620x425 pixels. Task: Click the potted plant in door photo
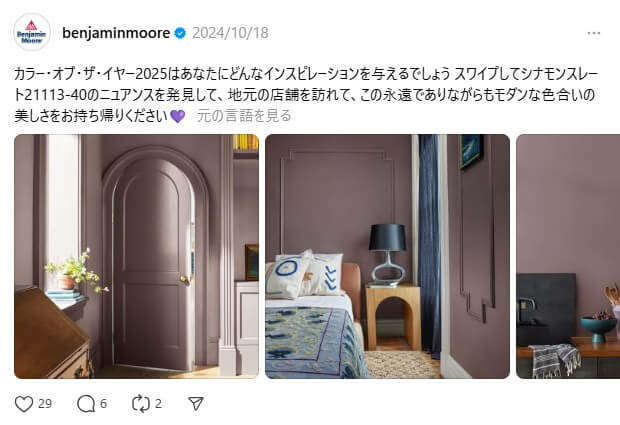click(75, 271)
